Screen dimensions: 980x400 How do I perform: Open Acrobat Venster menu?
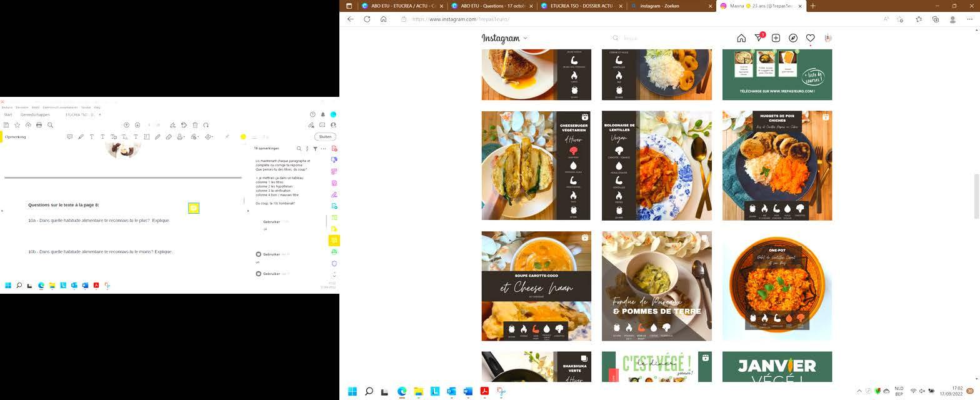coord(86,107)
